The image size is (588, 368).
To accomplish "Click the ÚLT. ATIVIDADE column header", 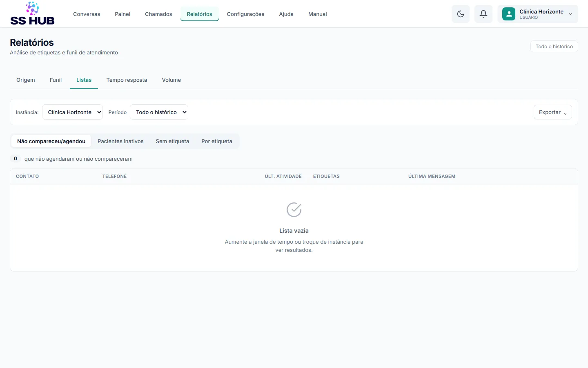I will (283, 176).
